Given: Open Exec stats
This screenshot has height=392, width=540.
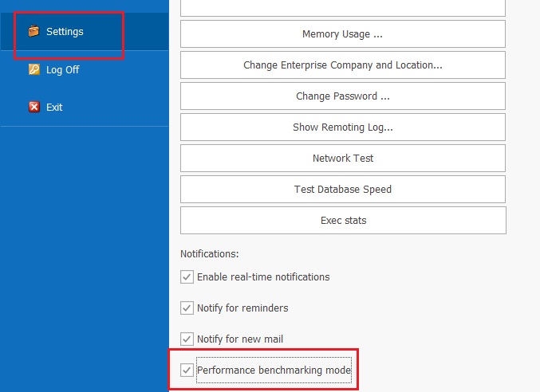Looking at the screenshot, I should [343, 221].
